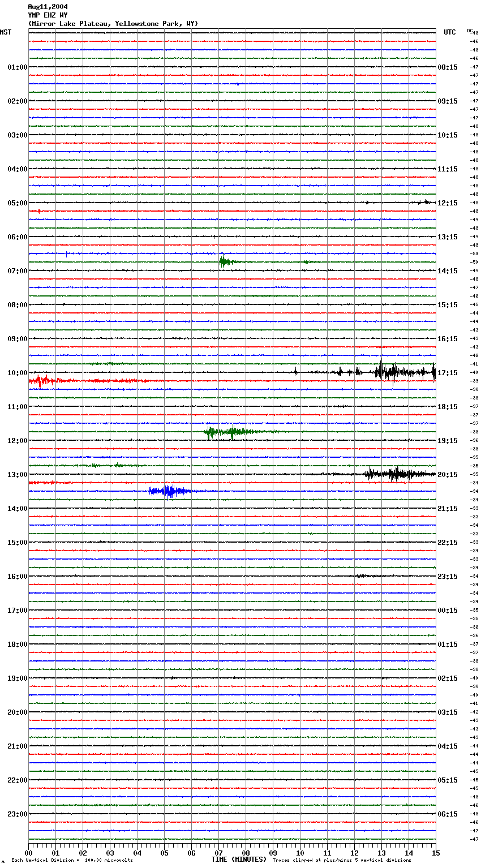Click the Traces clipped footnote text

tap(342, 861)
